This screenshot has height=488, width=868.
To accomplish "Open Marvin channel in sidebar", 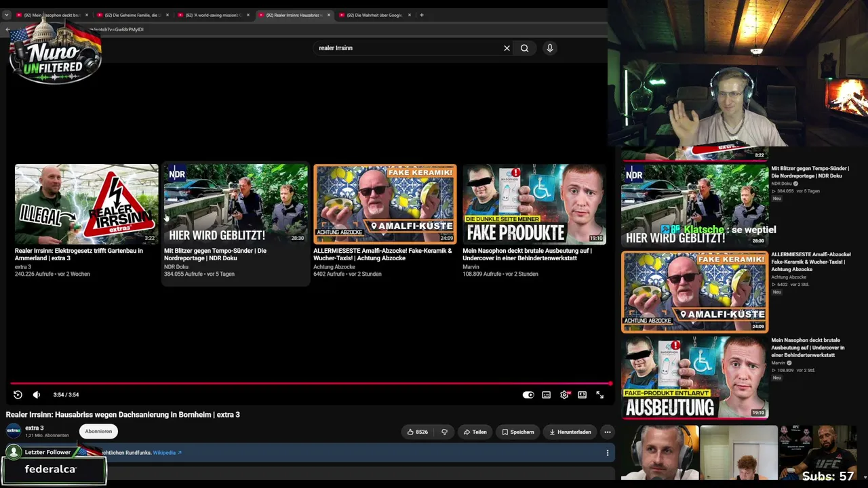I will point(778,363).
